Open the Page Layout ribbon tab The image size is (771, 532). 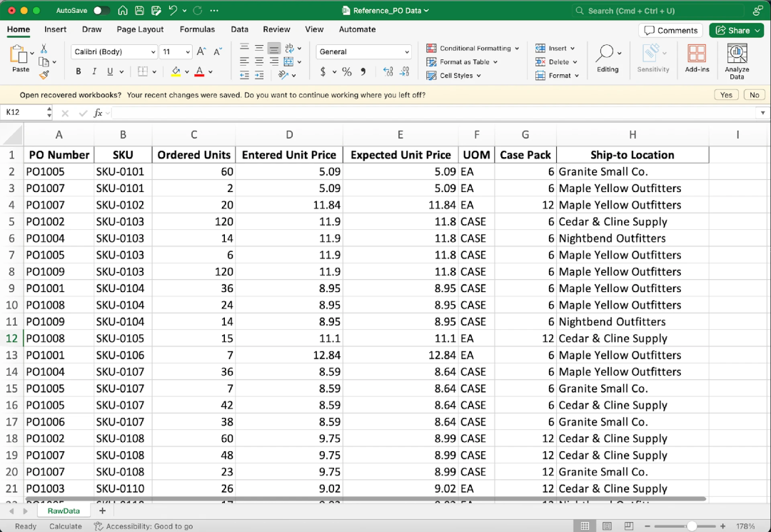click(x=140, y=29)
